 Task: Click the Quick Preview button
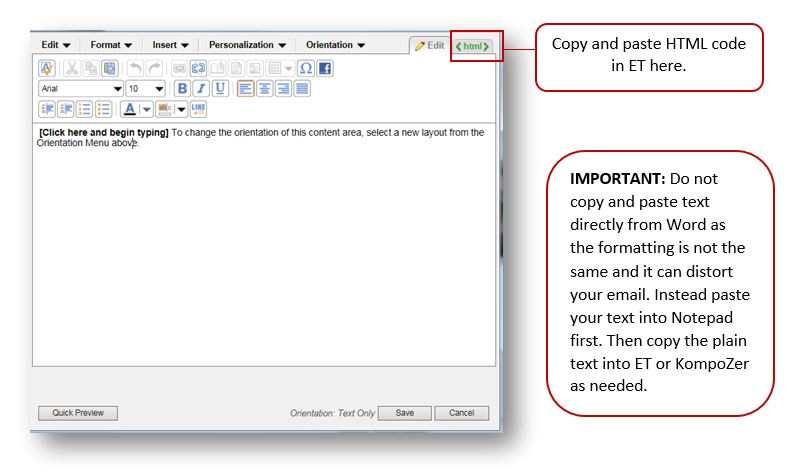pos(77,413)
